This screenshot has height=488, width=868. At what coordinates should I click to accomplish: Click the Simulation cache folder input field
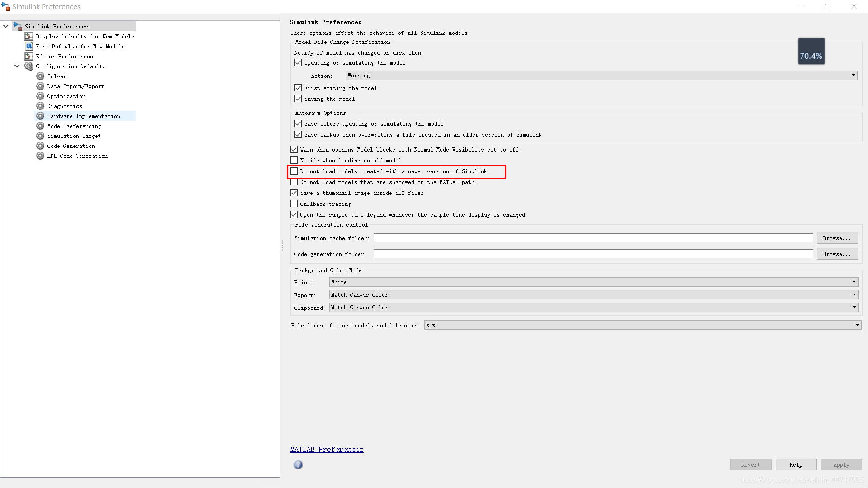coord(593,238)
